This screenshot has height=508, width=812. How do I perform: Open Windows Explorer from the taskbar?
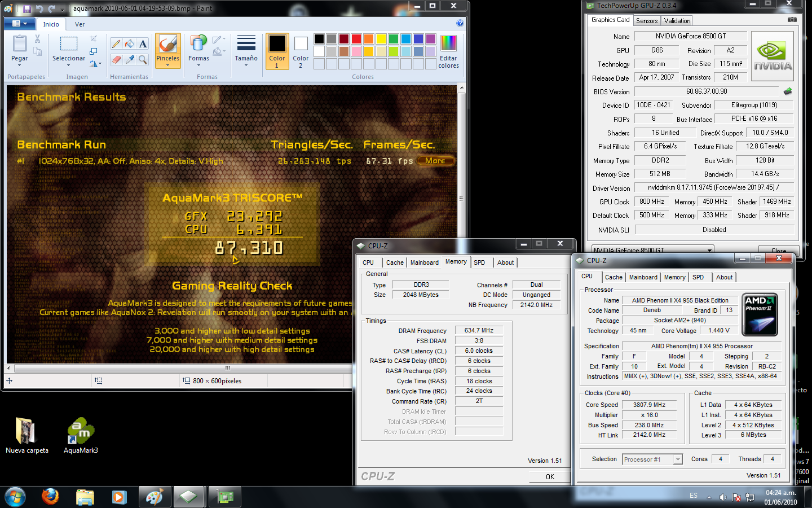point(85,497)
